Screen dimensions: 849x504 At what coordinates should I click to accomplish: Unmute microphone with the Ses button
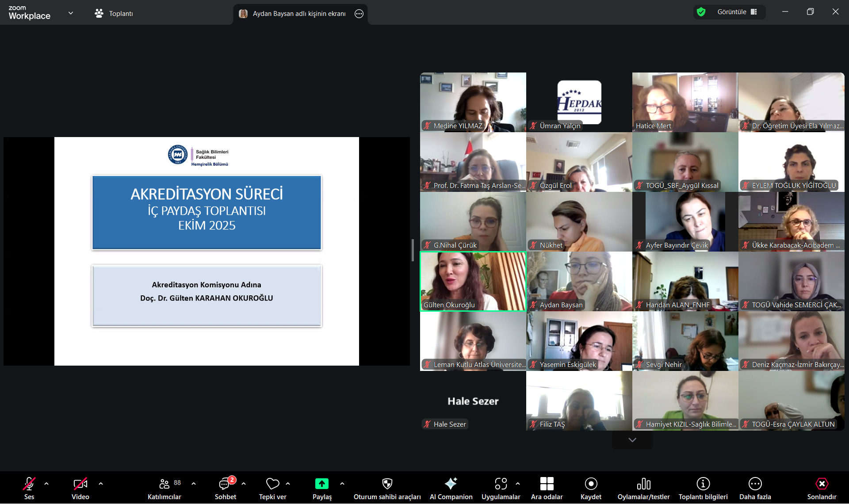(x=29, y=484)
